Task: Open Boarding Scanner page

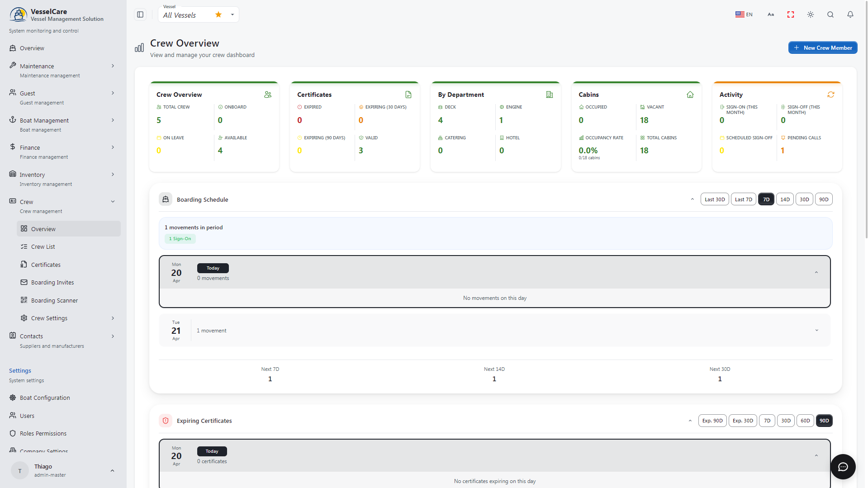Action: pos(69,300)
